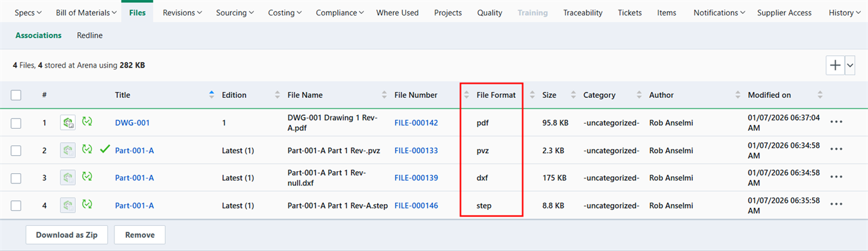Image resolution: width=868 pixels, height=251 pixels.
Task: Open the History dropdown menu
Action: coord(845,12)
